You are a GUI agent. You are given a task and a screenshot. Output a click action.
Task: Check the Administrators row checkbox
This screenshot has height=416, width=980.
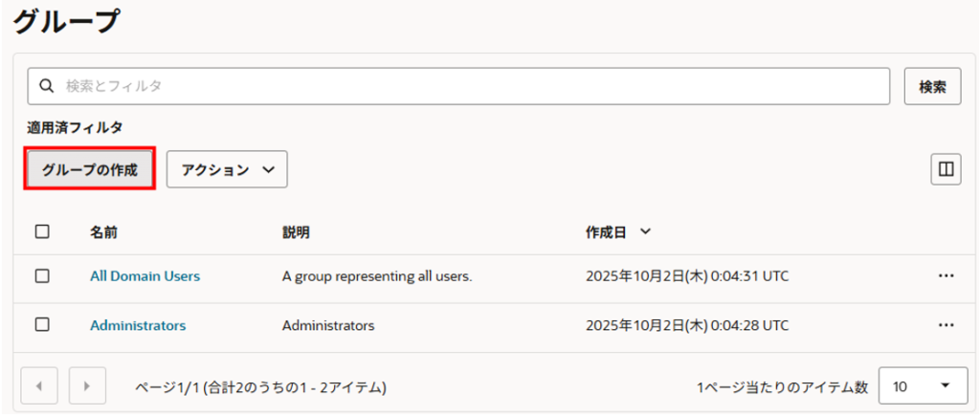point(42,325)
